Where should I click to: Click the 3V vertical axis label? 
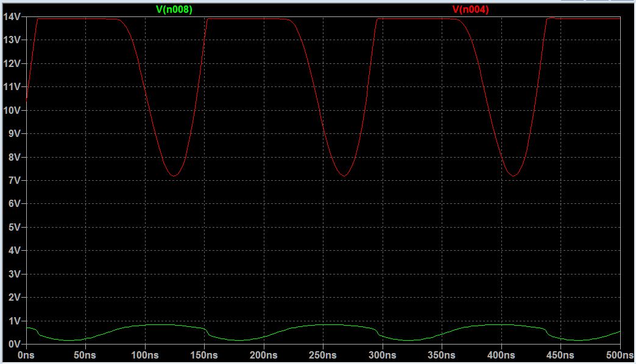(13, 274)
